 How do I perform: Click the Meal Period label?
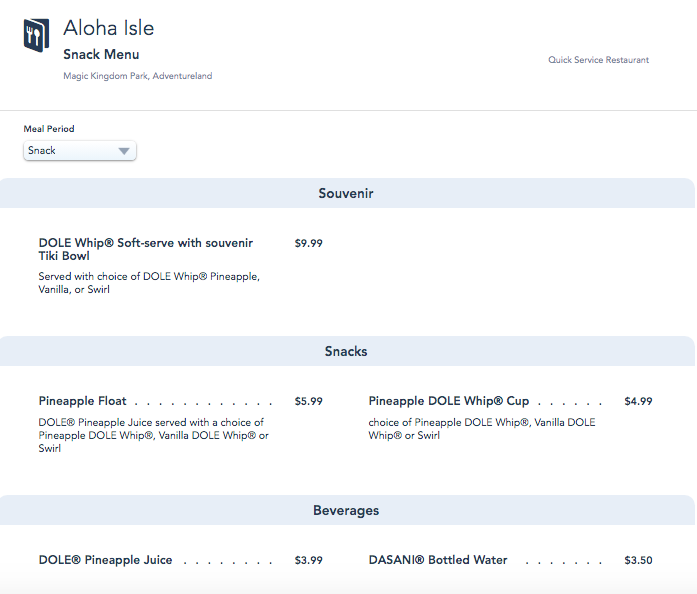pos(49,129)
